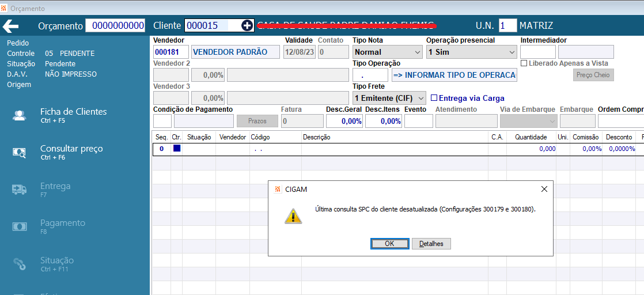Select Ficha de Clientes menu item

(74, 115)
